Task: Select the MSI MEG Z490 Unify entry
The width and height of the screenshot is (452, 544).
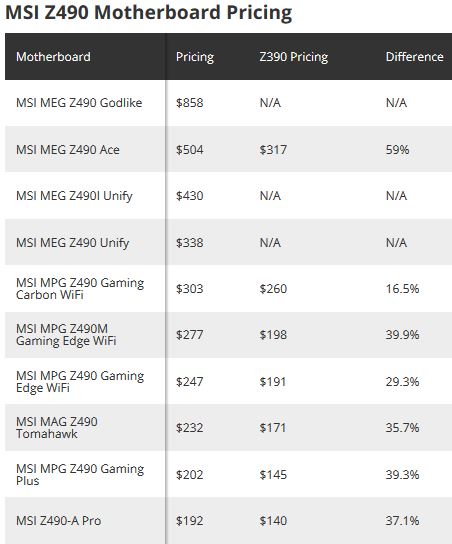Action: (73, 243)
